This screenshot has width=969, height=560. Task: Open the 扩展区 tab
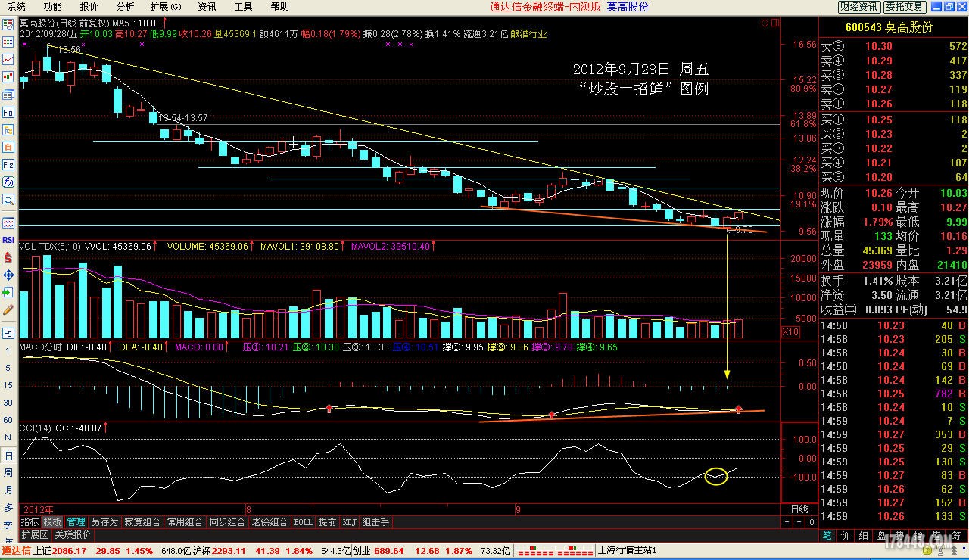34,534
